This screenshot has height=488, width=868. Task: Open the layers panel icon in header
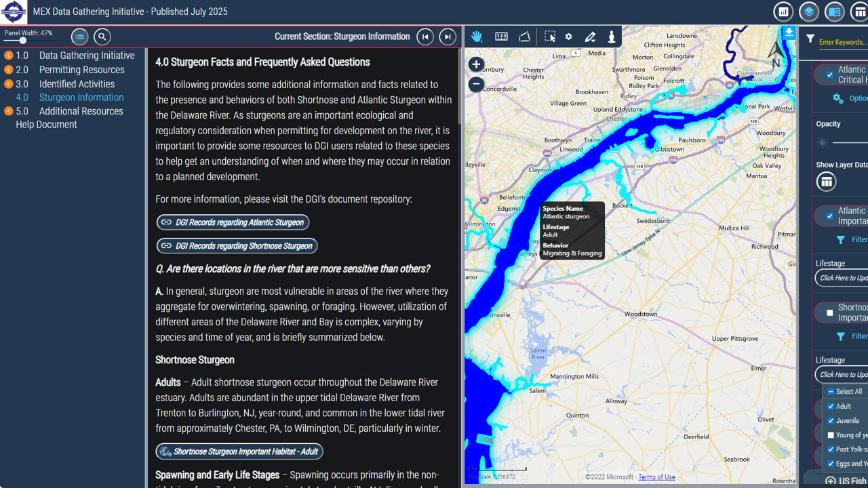click(x=808, y=12)
